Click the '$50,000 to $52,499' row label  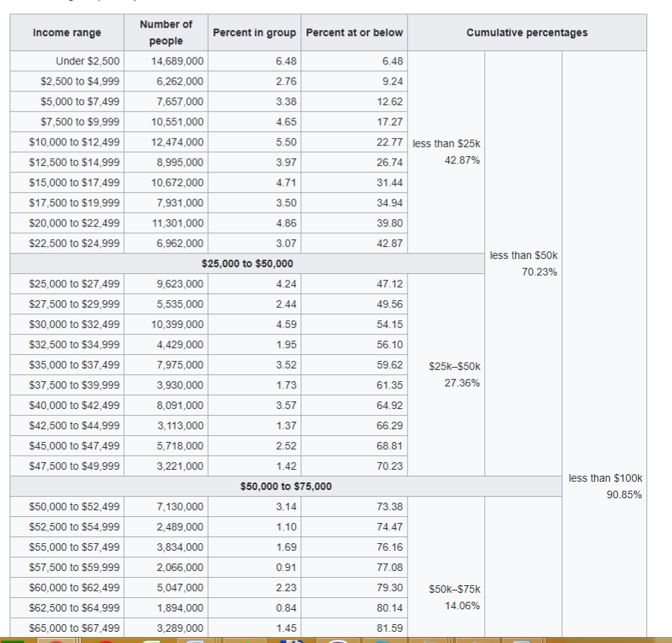pyautogui.click(x=74, y=506)
